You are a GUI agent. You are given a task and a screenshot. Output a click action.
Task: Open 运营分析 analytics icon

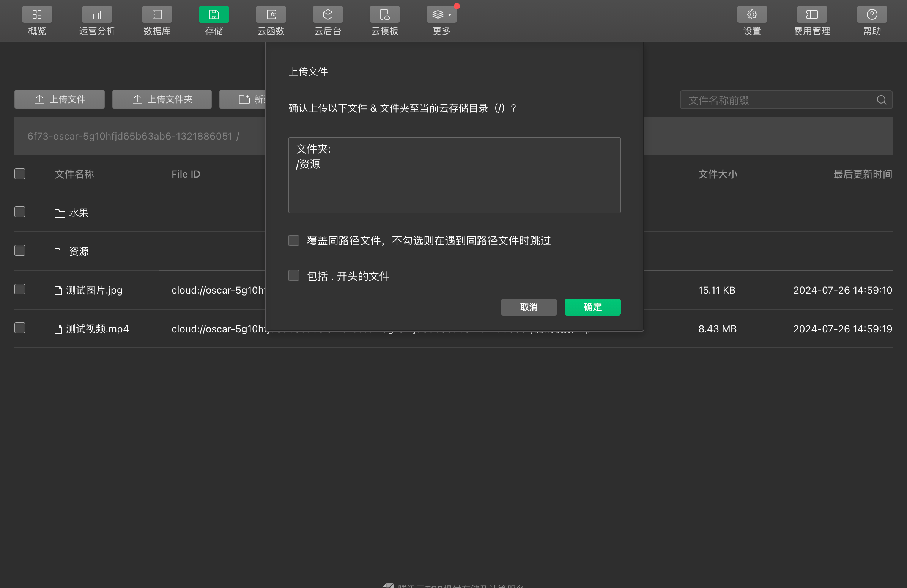tap(97, 14)
